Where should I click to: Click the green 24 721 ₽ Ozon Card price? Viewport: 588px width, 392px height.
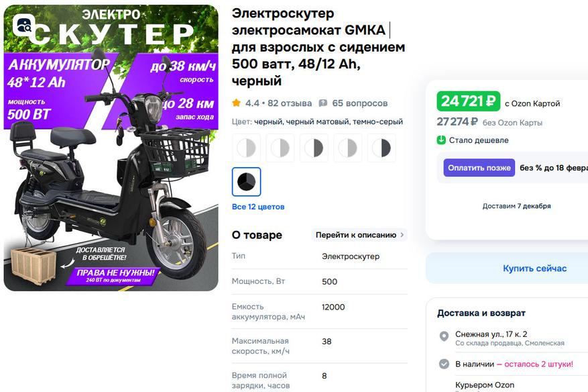[x=469, y=101]
